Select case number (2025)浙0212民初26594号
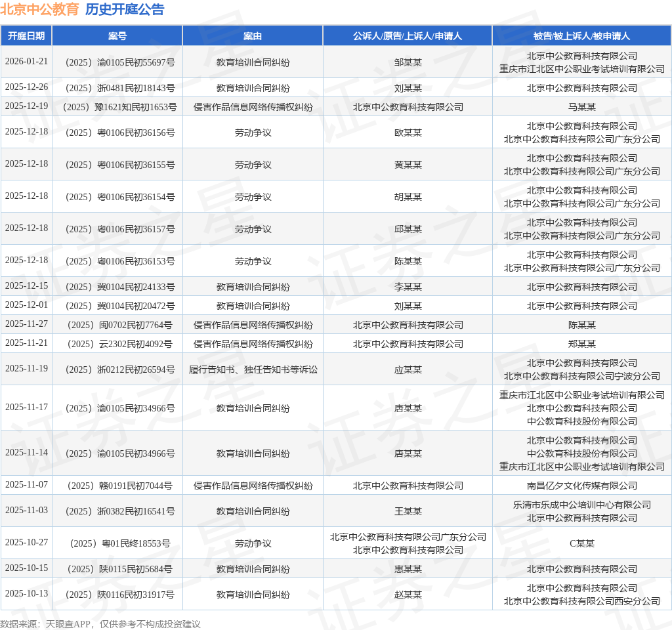Screen dimensions: 672x630 click(120, 369)
